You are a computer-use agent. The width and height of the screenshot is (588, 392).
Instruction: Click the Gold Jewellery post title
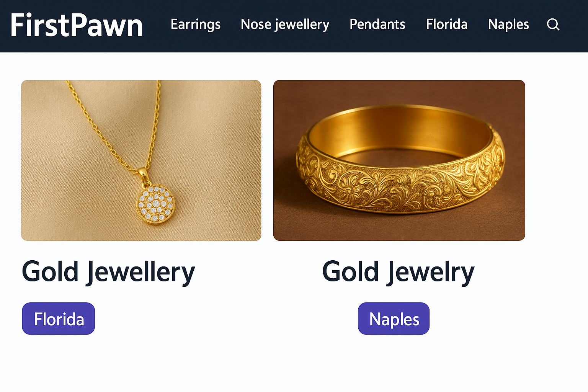point(108,272)
